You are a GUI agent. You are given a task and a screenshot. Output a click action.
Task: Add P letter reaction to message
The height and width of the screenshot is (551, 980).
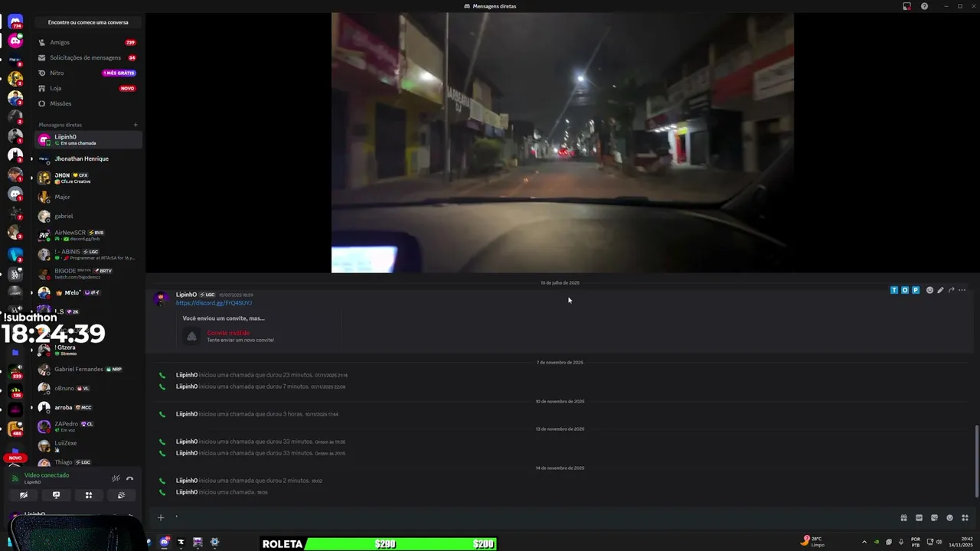coord(916,290)
